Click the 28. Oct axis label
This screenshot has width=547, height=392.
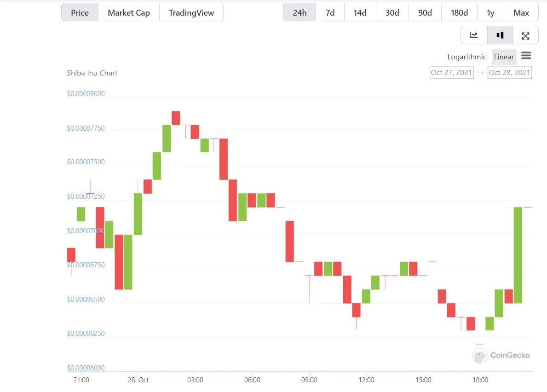pyautogui.click(x=138, y=380)
